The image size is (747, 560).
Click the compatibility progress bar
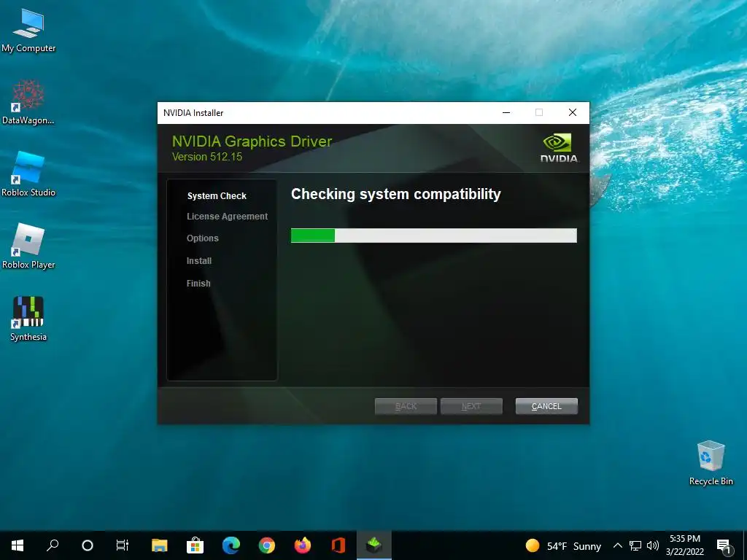[434, 236]
